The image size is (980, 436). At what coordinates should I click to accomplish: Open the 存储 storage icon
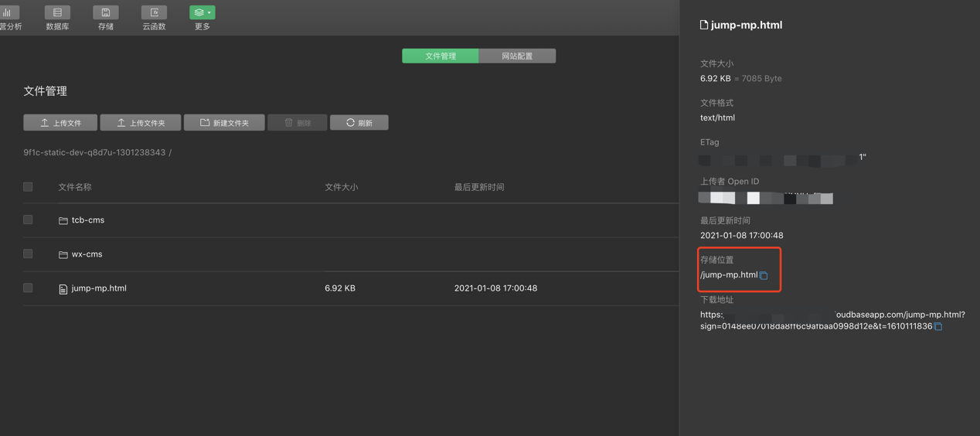pos(106,13)
